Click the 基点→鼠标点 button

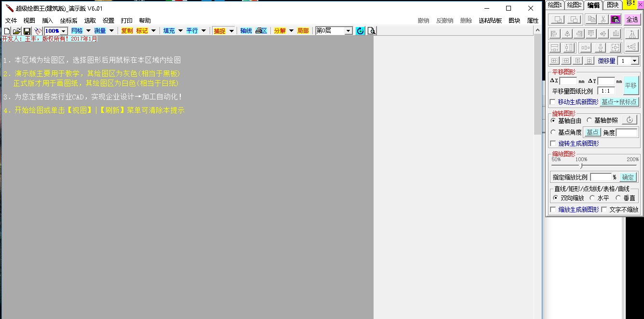619,102
